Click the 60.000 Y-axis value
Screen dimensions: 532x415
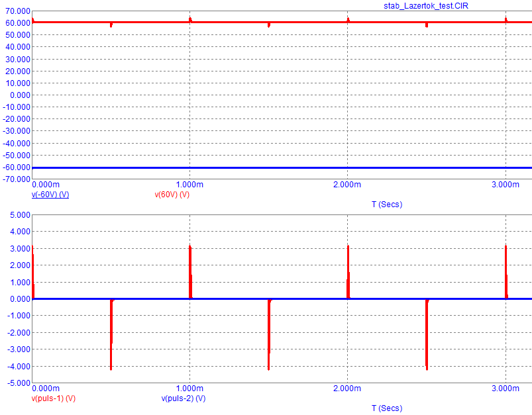pos(18,23)
